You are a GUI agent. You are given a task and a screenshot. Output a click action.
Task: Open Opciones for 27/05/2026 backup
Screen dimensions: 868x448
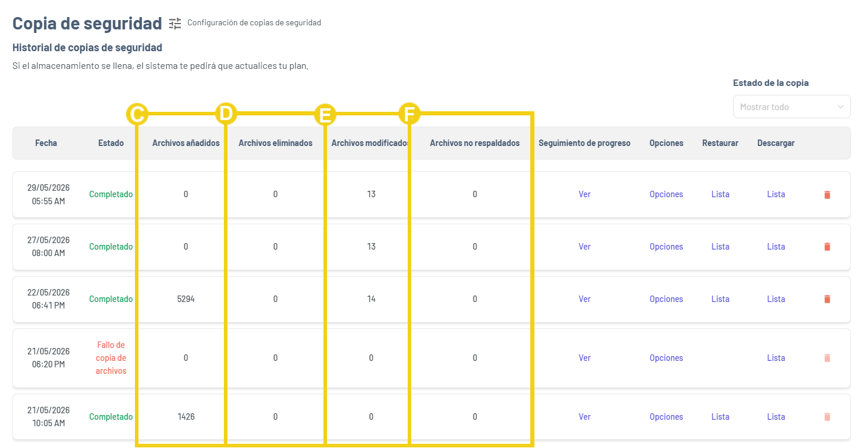point(666,247)
